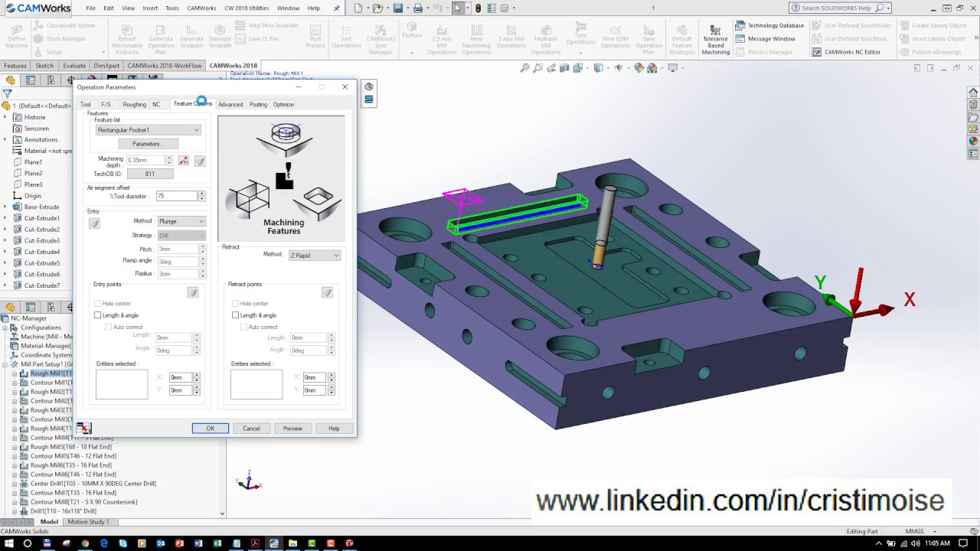
Task: Switch to the Roughing tab
Action: (x=134, y=104)
